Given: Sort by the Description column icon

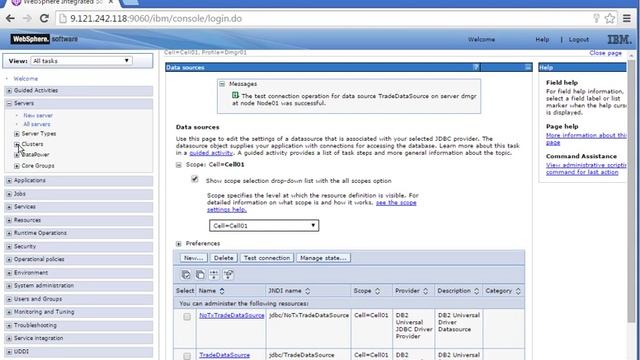Looking at the screenshot, I should 476,291.
